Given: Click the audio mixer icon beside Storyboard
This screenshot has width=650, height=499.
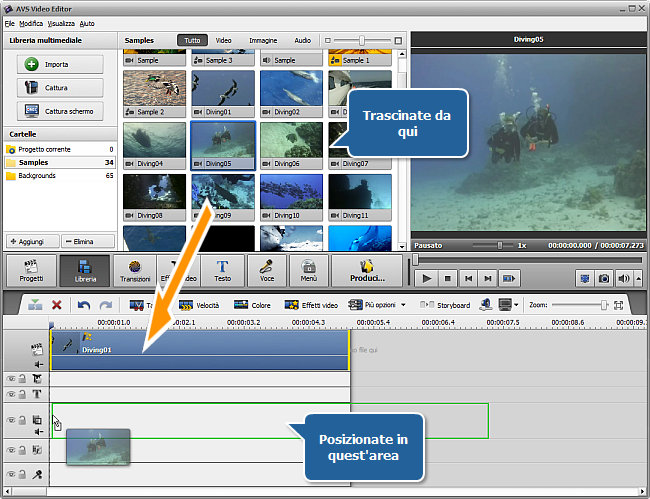Looking at the screenshot, I should (486, 305).
